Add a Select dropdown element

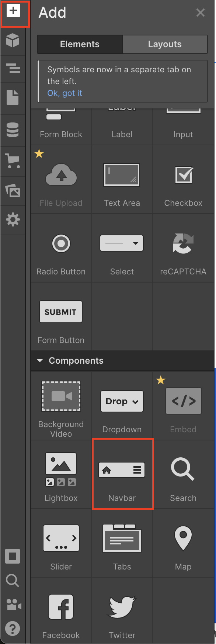[122, 248]
